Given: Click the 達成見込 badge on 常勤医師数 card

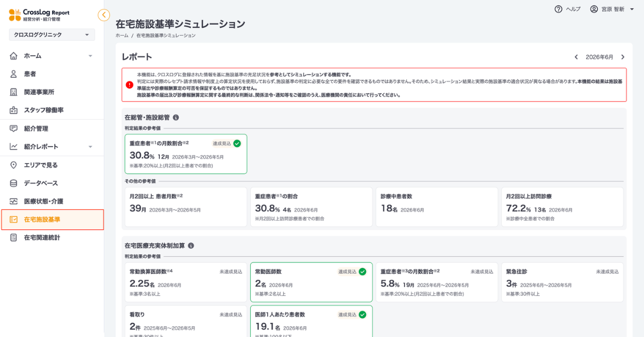Looking at the screenshot, I should coord(348,272).
